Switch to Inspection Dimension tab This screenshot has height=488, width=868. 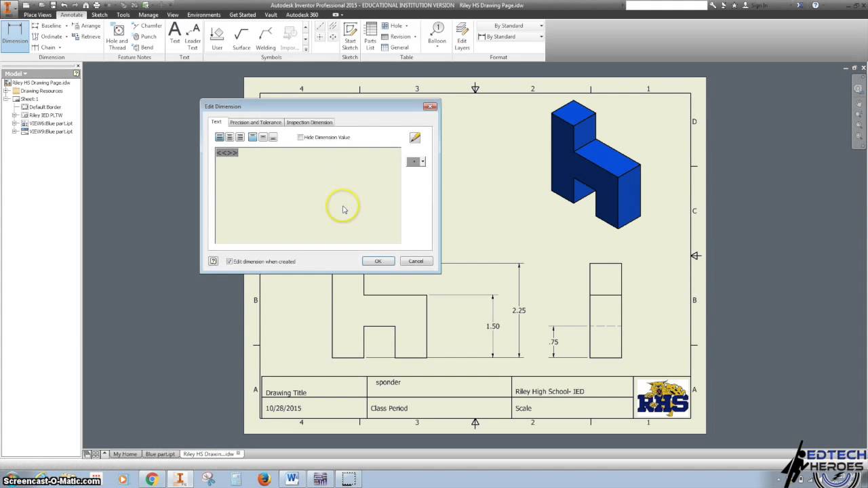click(309, 122)
